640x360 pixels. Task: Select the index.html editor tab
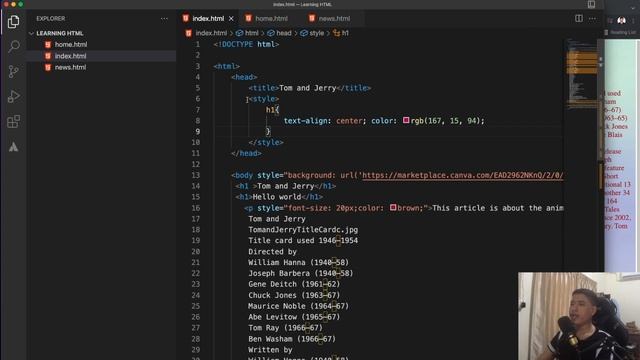point(208,18)
